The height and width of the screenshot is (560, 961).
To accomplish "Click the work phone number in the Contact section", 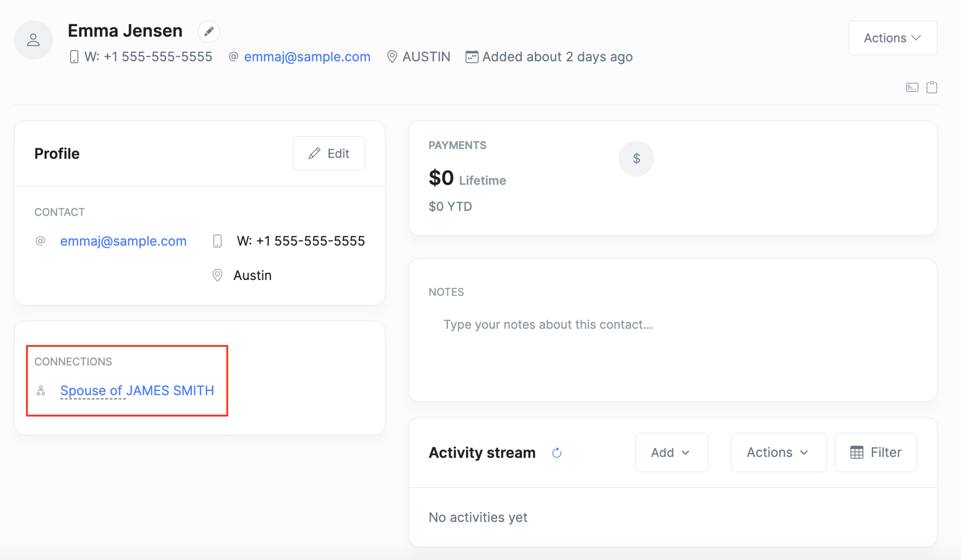I will [x=300, y=241].
